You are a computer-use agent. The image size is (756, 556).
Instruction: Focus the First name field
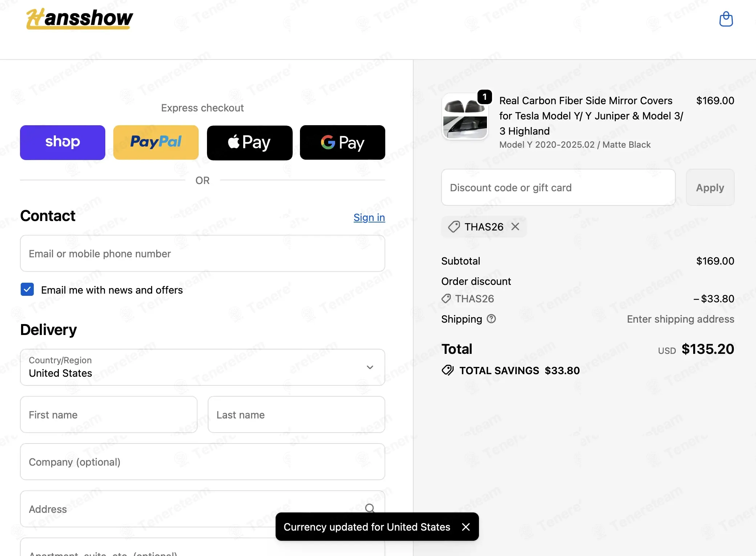[109, 414]
